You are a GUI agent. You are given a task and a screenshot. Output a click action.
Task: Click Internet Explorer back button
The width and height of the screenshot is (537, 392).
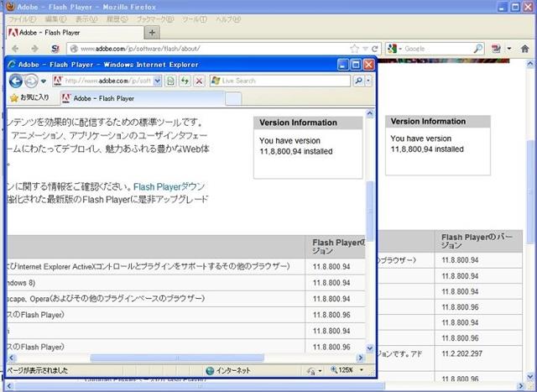15,81
